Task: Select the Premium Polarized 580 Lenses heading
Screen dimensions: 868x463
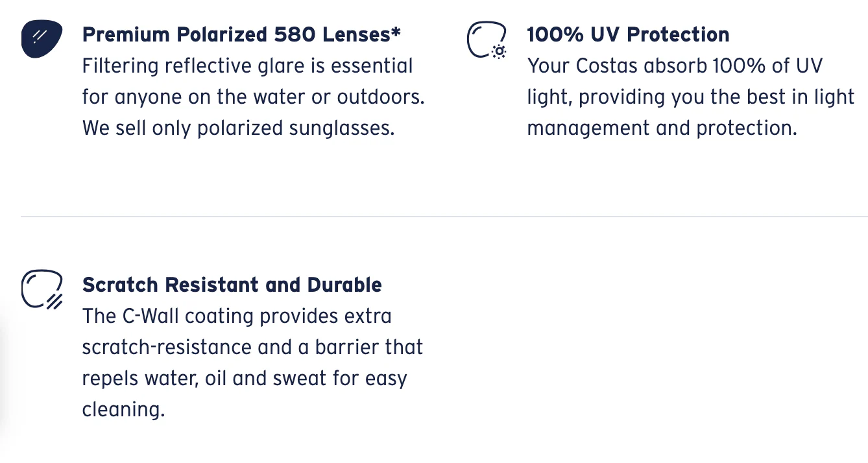Action: [241, 34]
